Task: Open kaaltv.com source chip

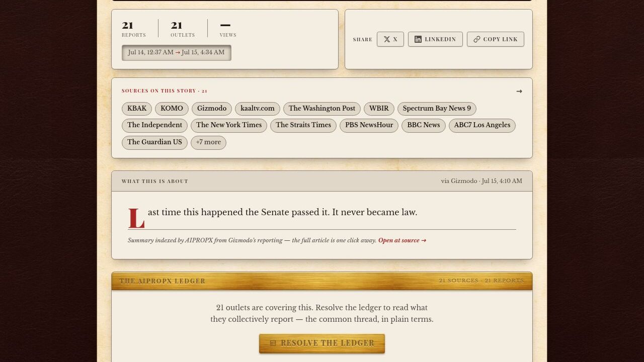Action: (258, 109)
